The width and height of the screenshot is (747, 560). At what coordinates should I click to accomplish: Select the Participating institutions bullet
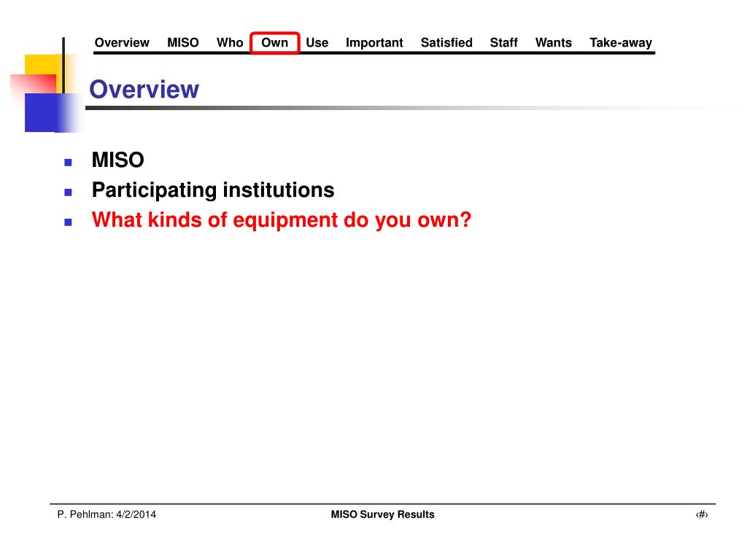[x=213, y=190]
